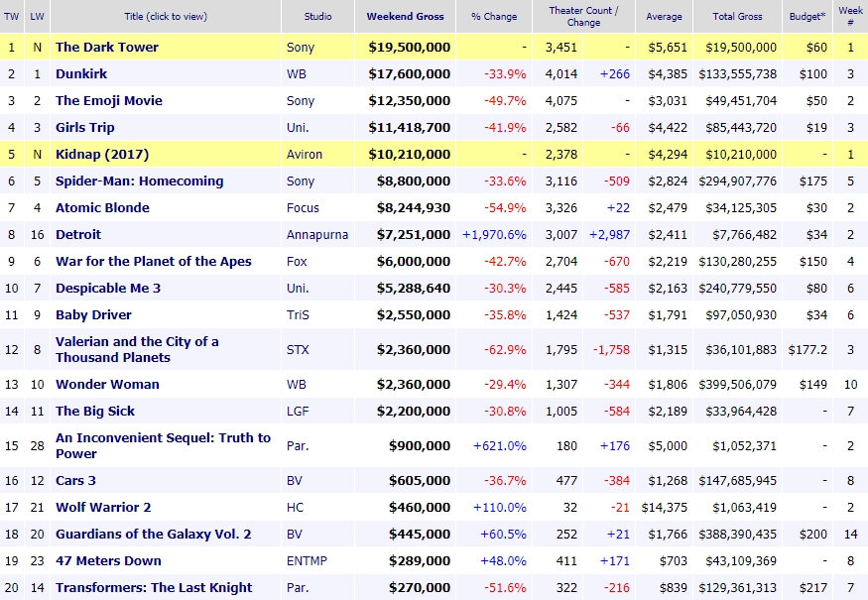View An Inconvenient Sequel: Truth to Power
This screenshot has width=868, height=600.
coord(163,445)
